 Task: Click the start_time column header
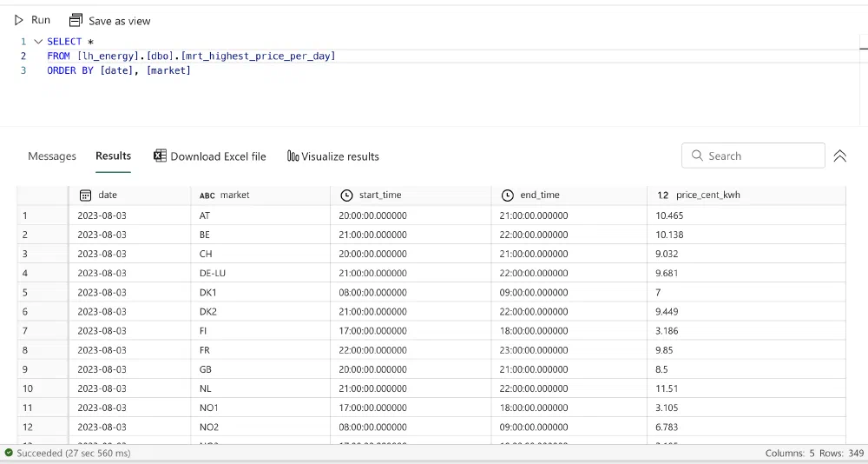point(411,196)
